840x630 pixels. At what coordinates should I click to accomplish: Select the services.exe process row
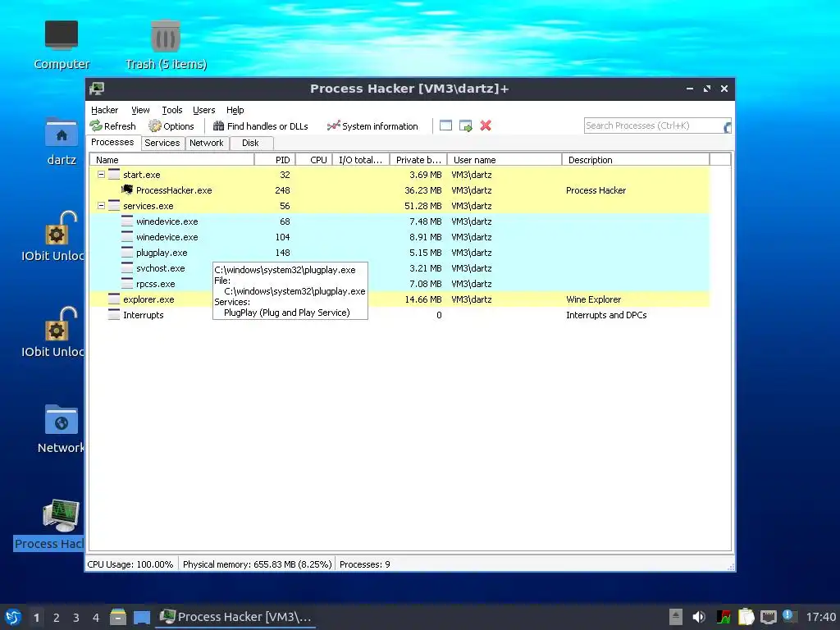(x=399, y=206)
